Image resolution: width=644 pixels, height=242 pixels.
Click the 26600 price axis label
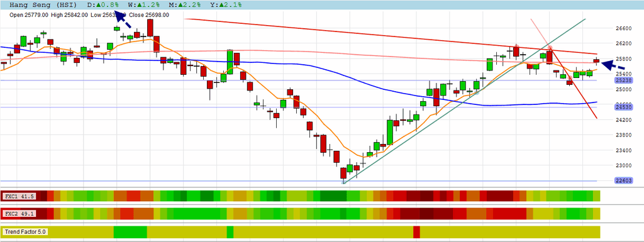pos(623,28)
